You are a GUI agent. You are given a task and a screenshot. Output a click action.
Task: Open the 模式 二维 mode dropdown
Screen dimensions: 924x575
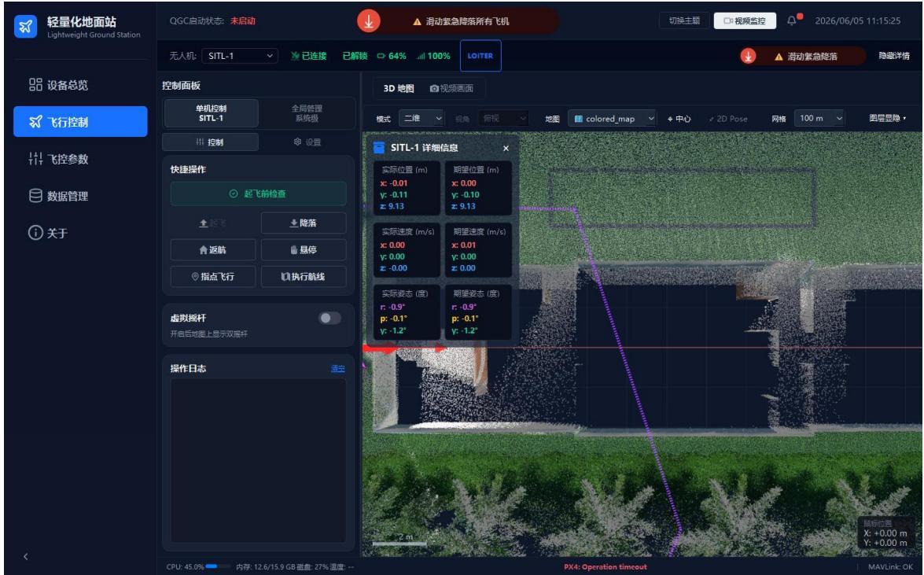[422, 119]
